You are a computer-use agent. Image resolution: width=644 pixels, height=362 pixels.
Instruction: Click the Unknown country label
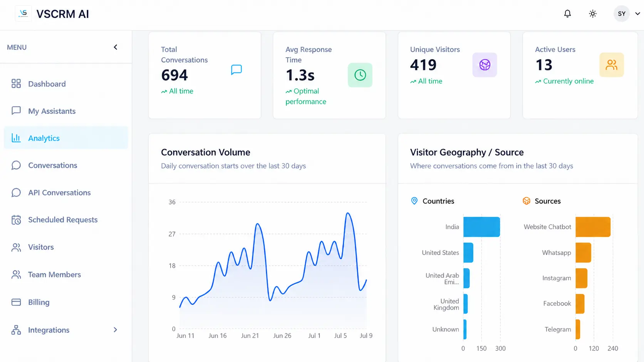[x=446, y=329]
